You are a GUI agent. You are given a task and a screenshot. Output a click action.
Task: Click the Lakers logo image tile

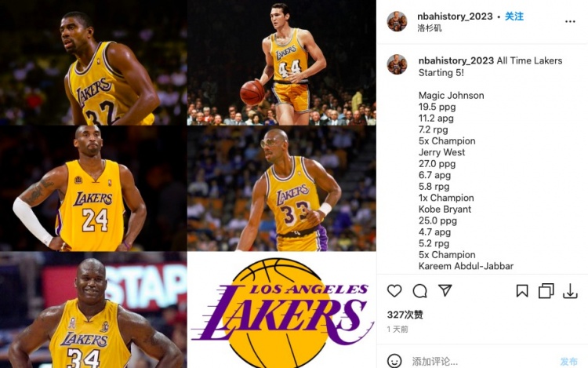[x=281, y=310]
